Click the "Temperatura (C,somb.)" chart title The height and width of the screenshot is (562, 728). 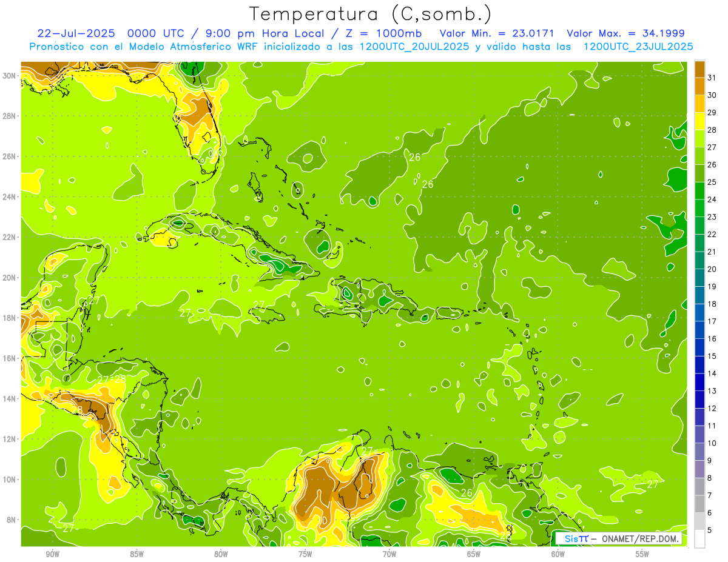pos(371,13)
